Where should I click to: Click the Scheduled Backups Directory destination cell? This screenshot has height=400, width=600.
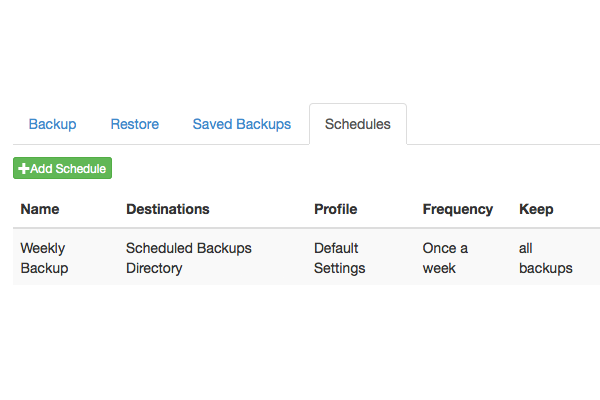coord(188,258)
